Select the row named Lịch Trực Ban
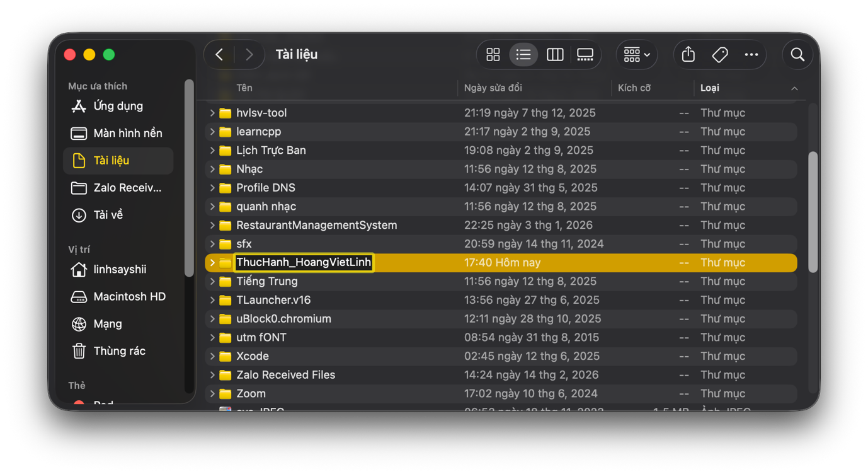Viewport: 868px width, 474px height. (501, 150)
